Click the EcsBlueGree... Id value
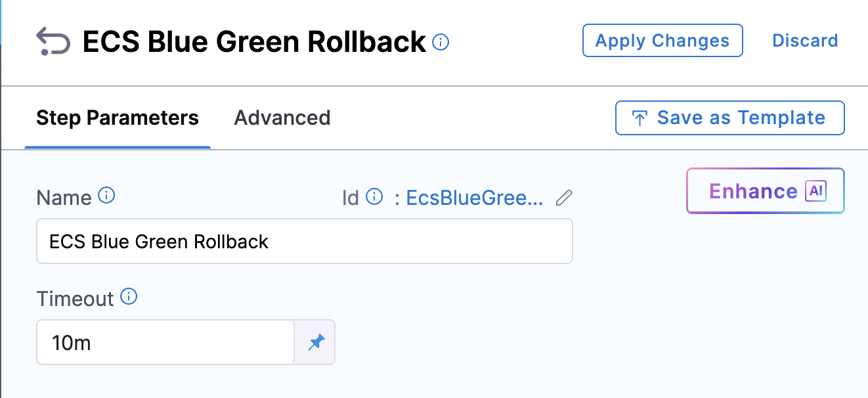Screen dimensions: 868x398 475,197
